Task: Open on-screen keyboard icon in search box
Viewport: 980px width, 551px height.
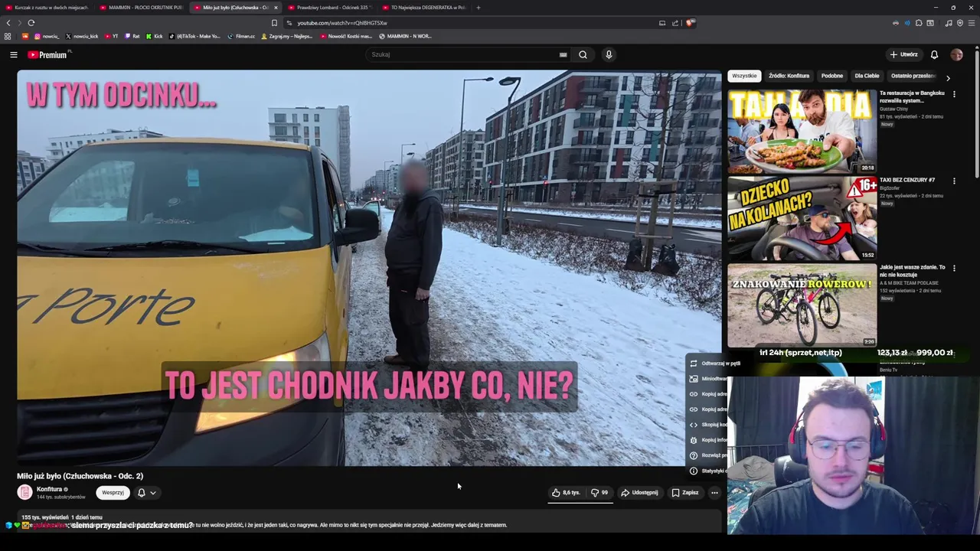Action: coord(563,54)
